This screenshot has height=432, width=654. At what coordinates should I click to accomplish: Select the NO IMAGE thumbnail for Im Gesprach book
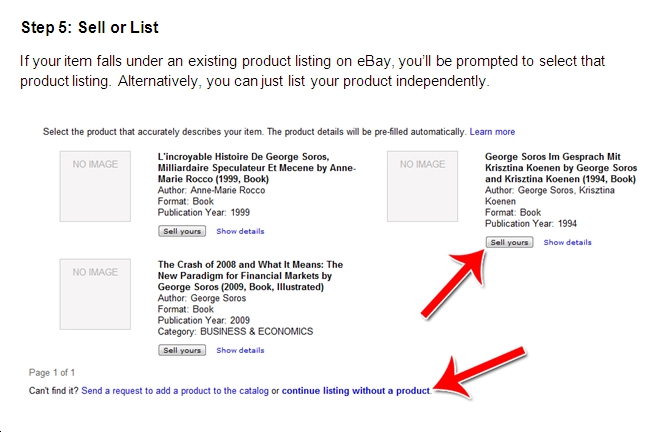(423, 186)
